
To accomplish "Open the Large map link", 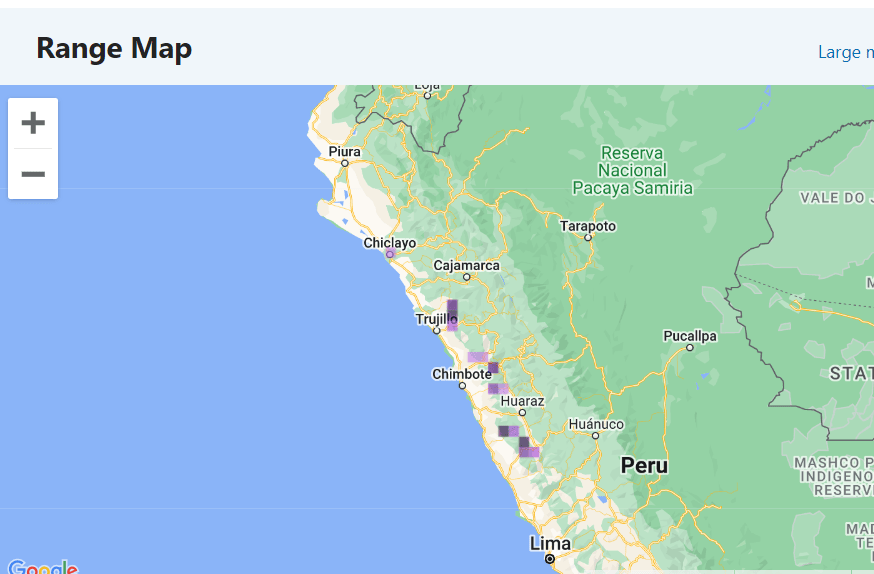I will 846,52.
